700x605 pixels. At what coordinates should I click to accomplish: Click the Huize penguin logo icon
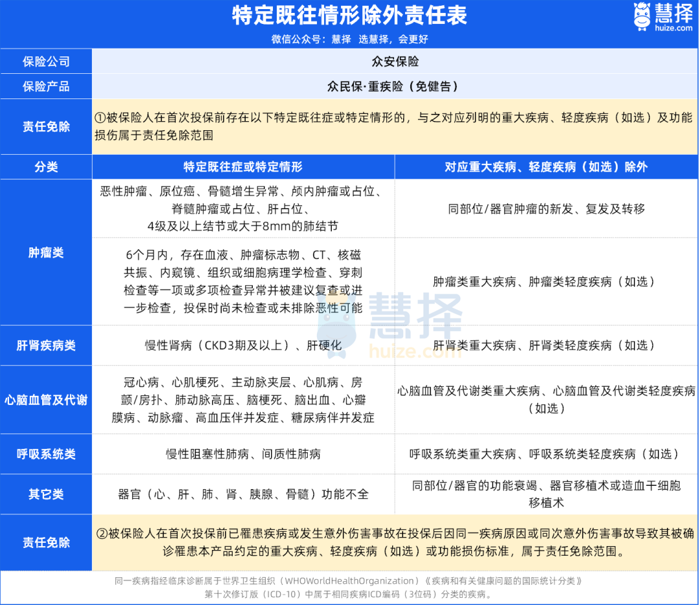click(641, 16)
